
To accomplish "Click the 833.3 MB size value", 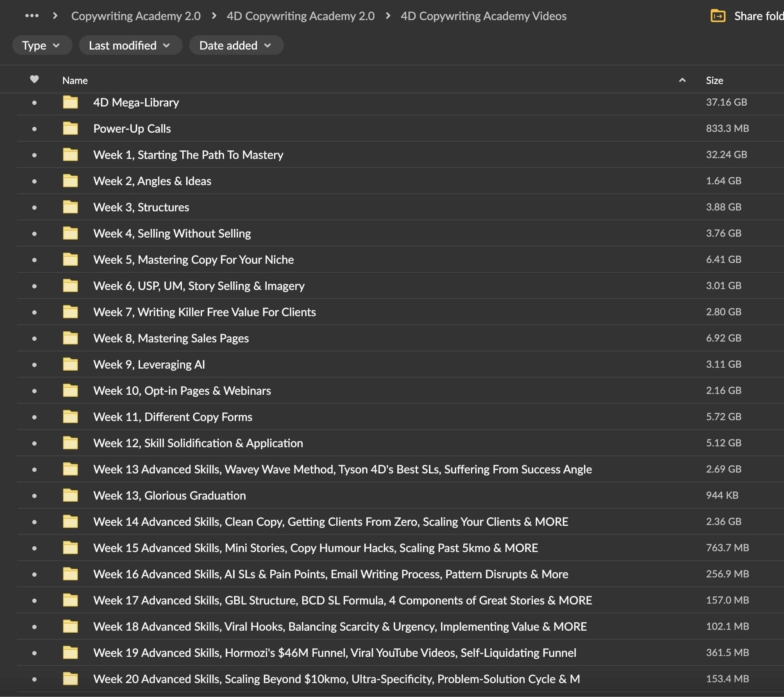I will pos(727,128).
